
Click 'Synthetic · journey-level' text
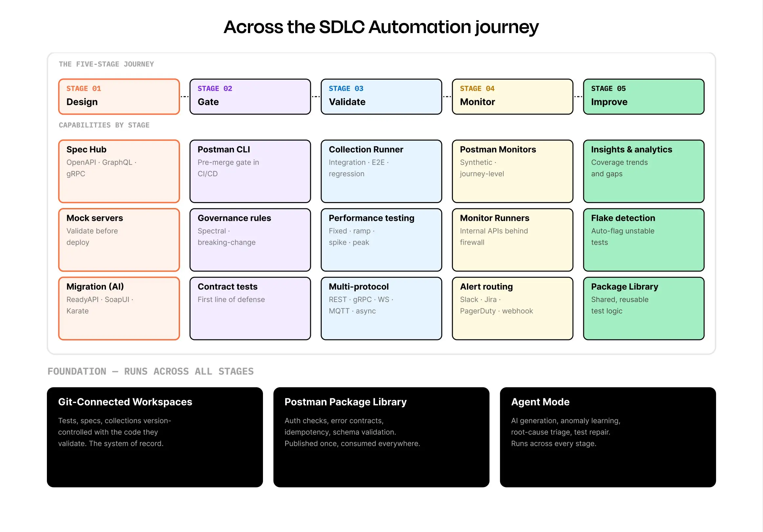coord(482,168)
